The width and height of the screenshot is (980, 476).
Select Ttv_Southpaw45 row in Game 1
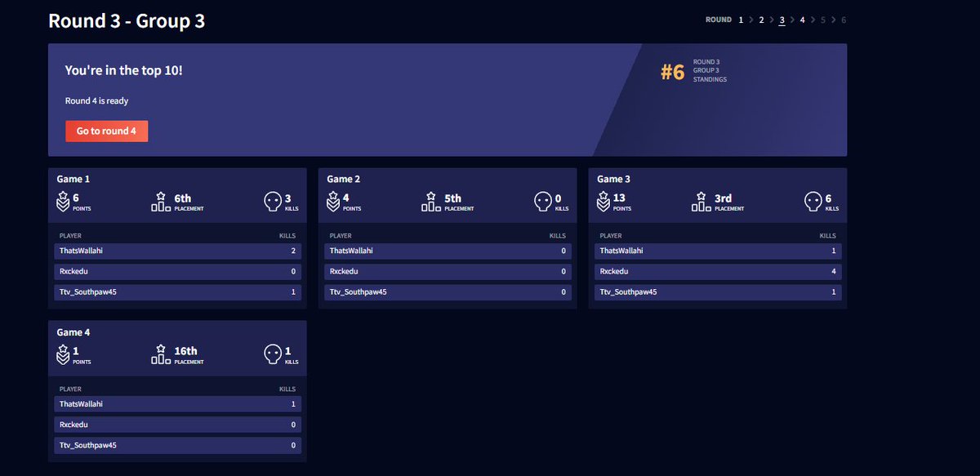(177, 291)
